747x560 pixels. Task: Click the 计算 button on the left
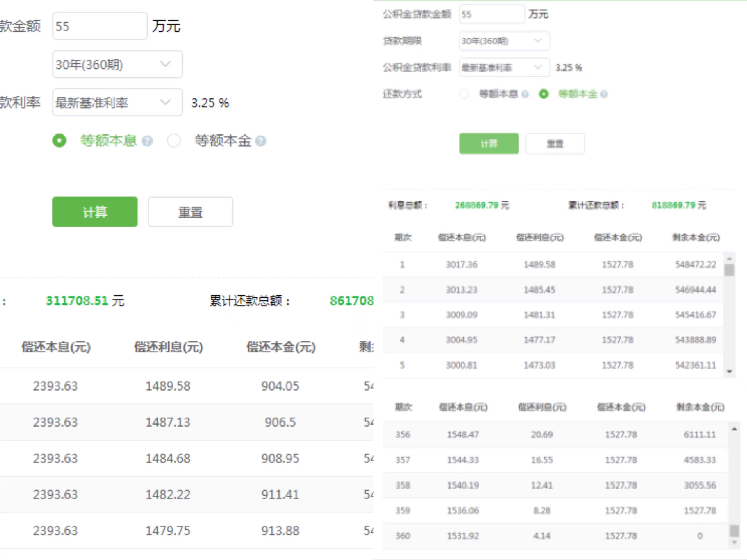click(95, 212)
